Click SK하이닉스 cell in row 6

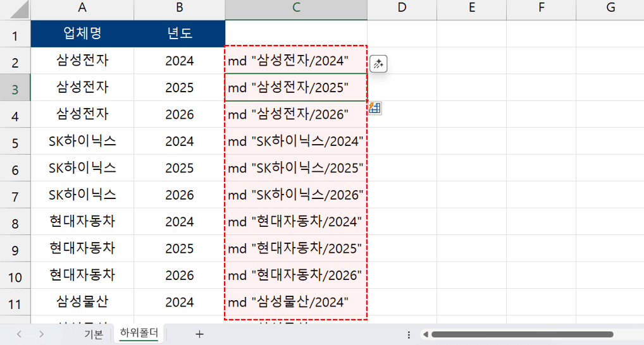coord(82,168)
